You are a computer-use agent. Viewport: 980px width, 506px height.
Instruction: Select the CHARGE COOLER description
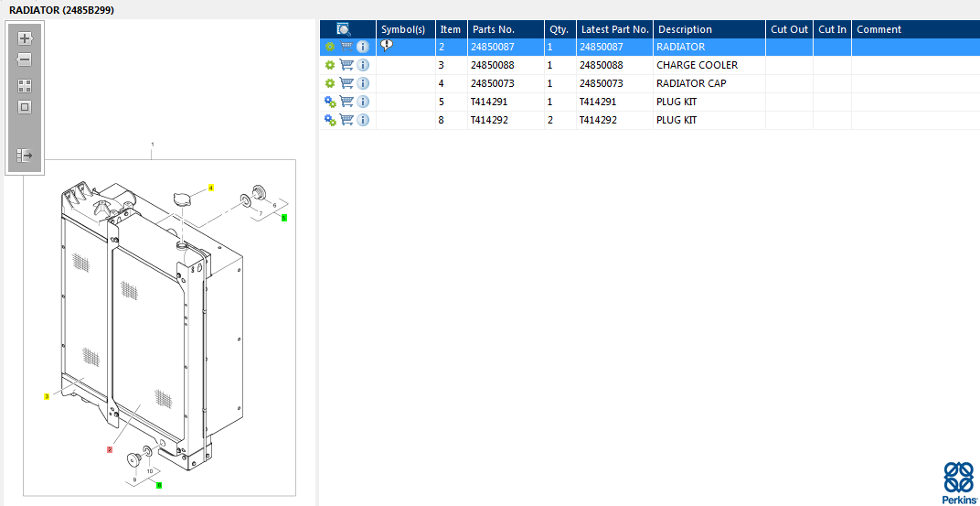709,65
